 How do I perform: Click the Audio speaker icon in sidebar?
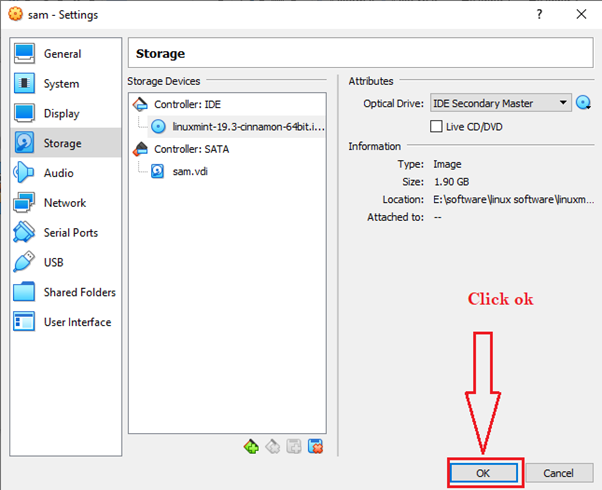[x=25, y=173]
